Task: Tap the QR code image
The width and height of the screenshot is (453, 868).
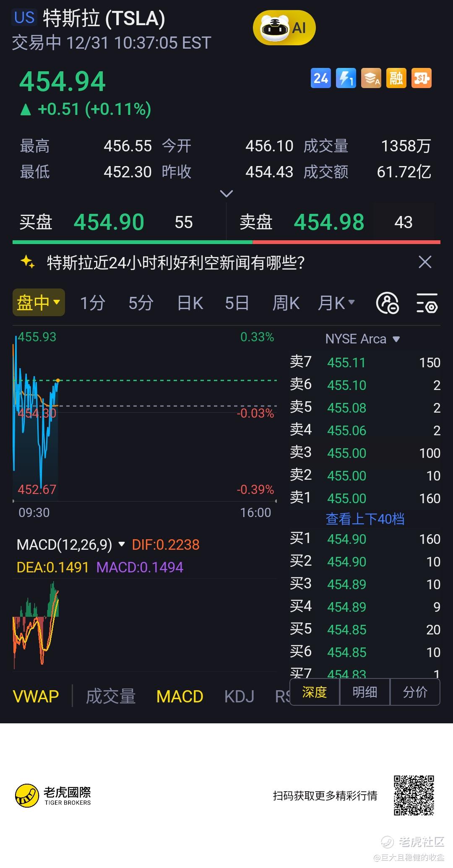Action: click(x=414, y=795)
